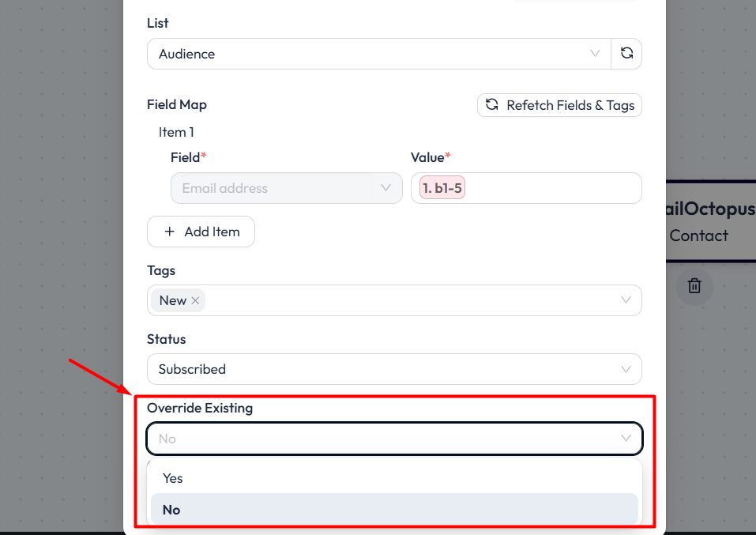Click the chevron on the Audience list selector
This screenshot has height=535, width=756.
coord(595,53)
